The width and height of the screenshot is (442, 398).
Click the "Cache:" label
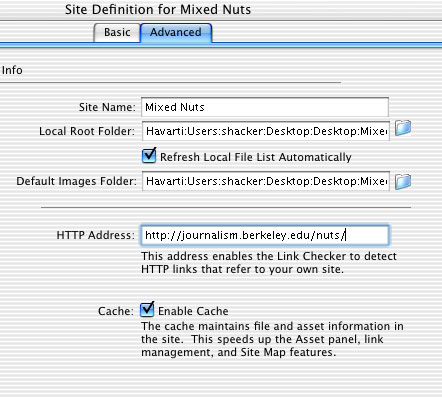(116, 311)
